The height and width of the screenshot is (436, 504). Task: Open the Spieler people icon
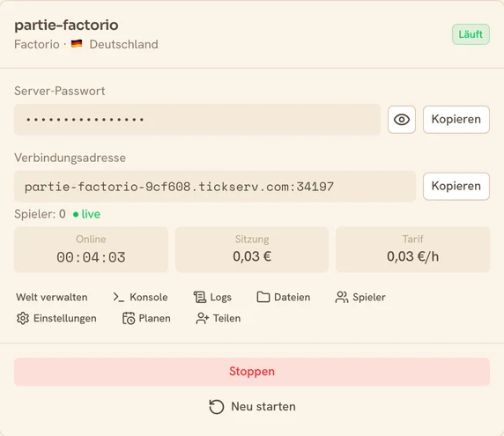[x=341, y=297]
